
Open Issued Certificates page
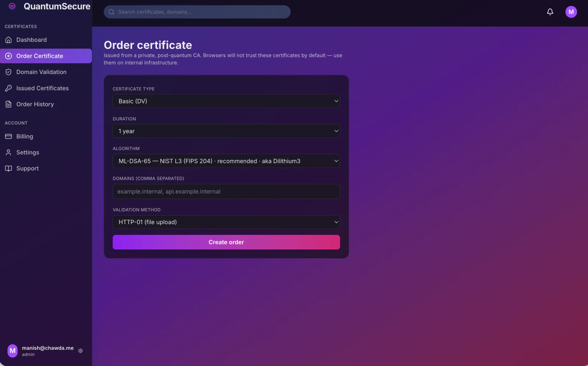pyautogui.click(x=46, y=88)
